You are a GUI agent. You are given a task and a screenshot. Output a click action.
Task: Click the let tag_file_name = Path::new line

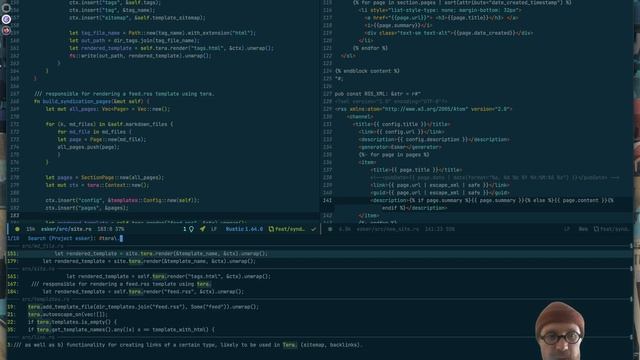pos(162,33)
